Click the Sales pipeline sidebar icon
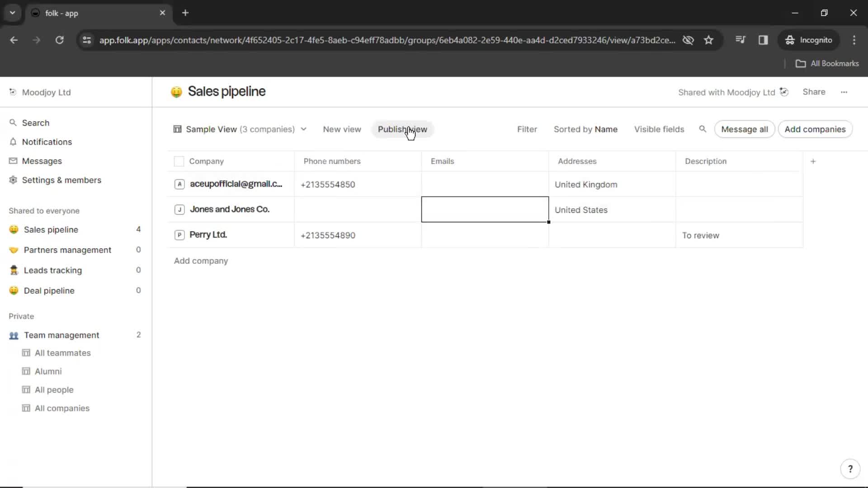 tap(13, 229)
